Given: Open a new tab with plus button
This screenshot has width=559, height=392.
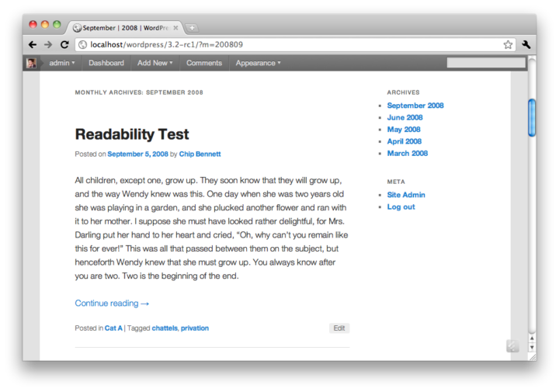Looking at the screenshot, I should 192,28.
